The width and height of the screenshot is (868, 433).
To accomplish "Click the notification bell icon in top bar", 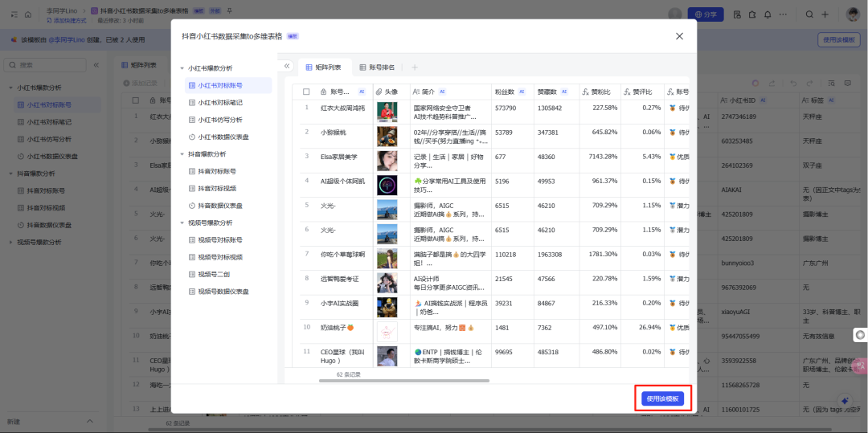I will click(768, 14).
